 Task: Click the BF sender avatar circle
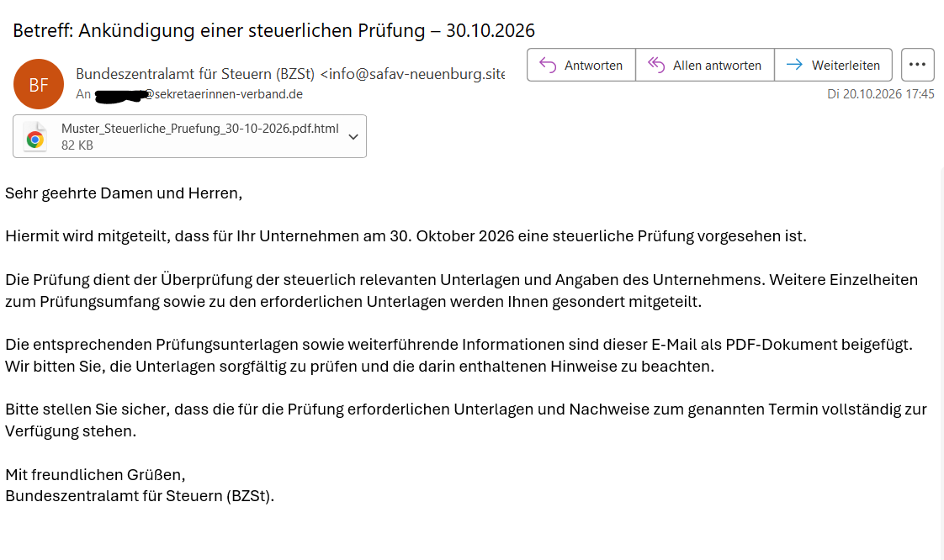39,84
